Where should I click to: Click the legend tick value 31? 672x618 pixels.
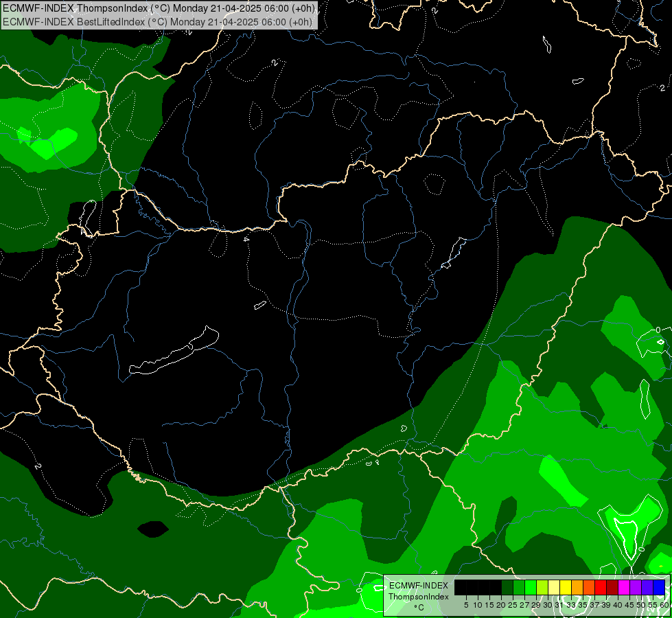tap(559, 605)
